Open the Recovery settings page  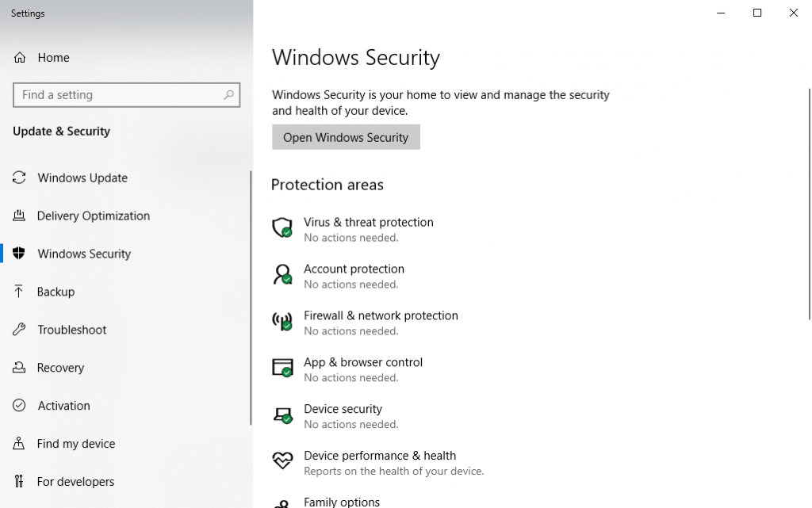point(60,369)
